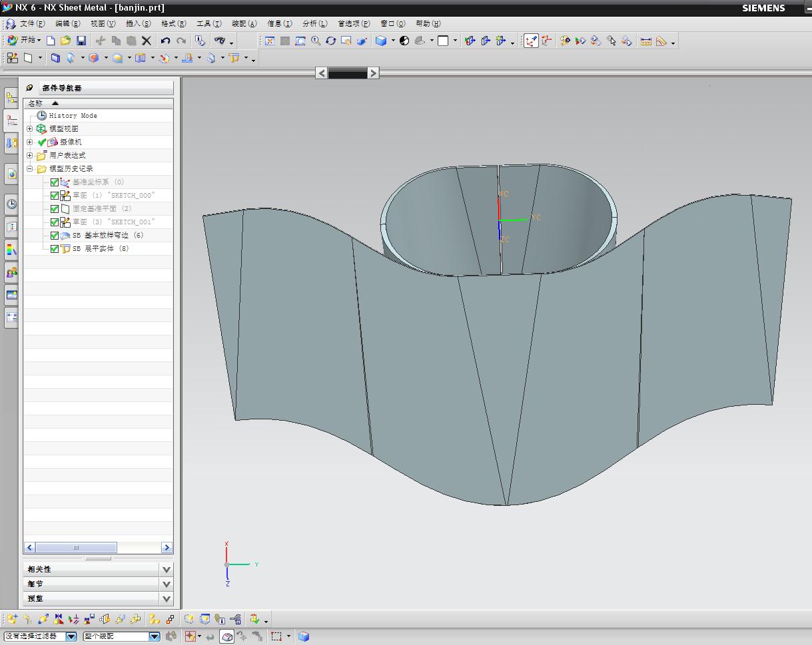Image resolution: width=812 pixels, height=645 pixels.
Task: Open the 插入(S) menu
Action: pyautogui.click(x=138, y=24)
